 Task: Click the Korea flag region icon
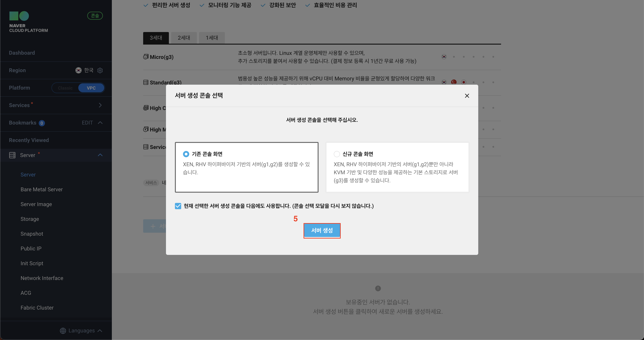click(x=78, y=70)
